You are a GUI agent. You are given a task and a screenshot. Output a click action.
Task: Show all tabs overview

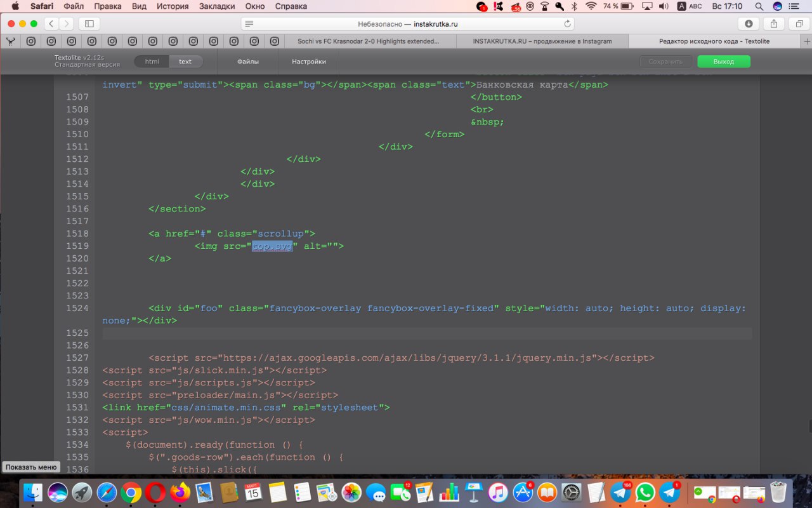(x=799, y=23)
